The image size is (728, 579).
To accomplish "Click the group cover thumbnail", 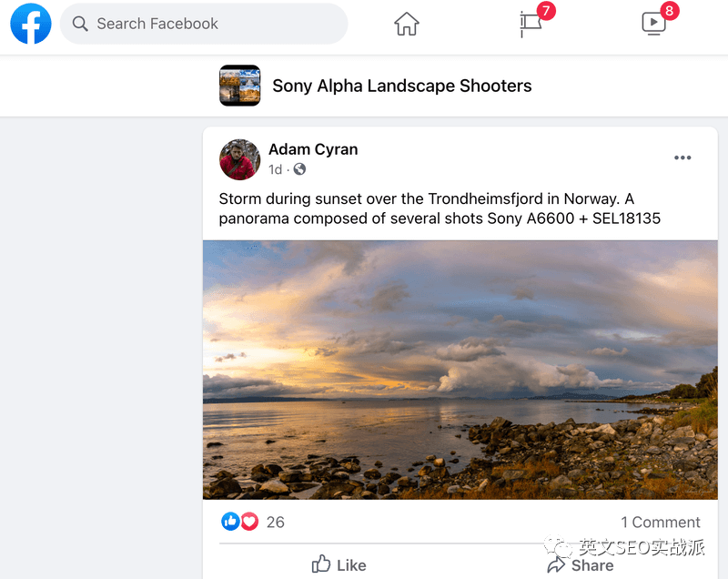I will pos(240,86).
